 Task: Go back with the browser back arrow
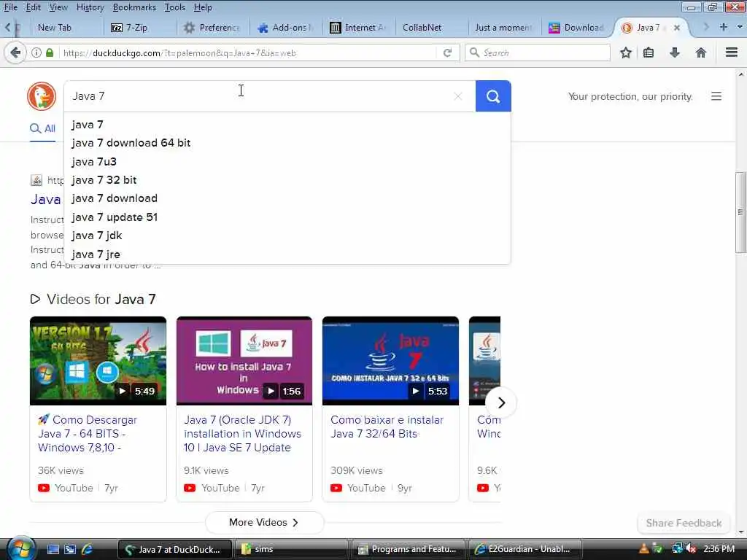[15, 52]
